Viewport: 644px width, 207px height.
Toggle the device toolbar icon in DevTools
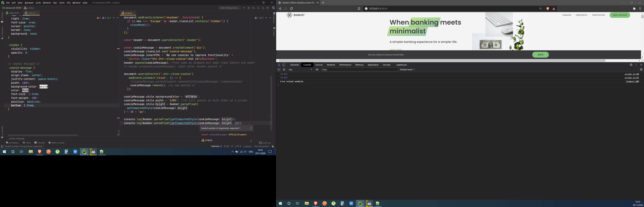(284, 65)
